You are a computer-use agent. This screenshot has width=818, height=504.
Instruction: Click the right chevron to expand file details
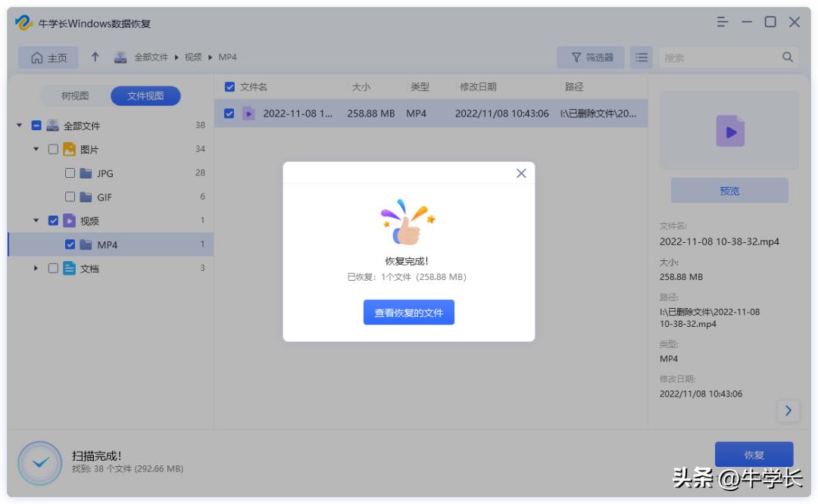(788, 411)
